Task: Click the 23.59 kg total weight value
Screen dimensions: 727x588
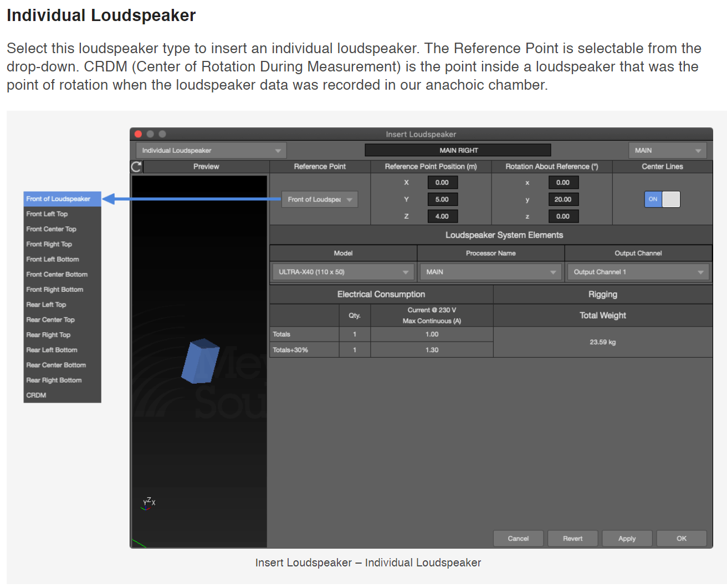Action: [x=602, y=342]
